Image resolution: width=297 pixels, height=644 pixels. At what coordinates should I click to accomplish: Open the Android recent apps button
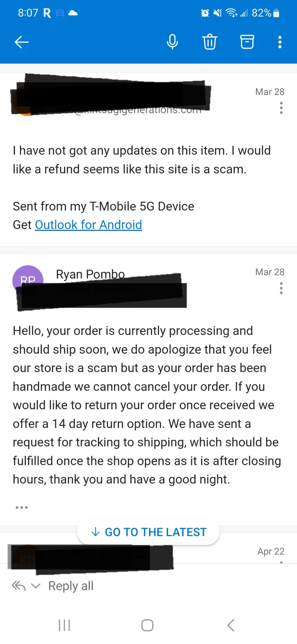click(64, 625)
